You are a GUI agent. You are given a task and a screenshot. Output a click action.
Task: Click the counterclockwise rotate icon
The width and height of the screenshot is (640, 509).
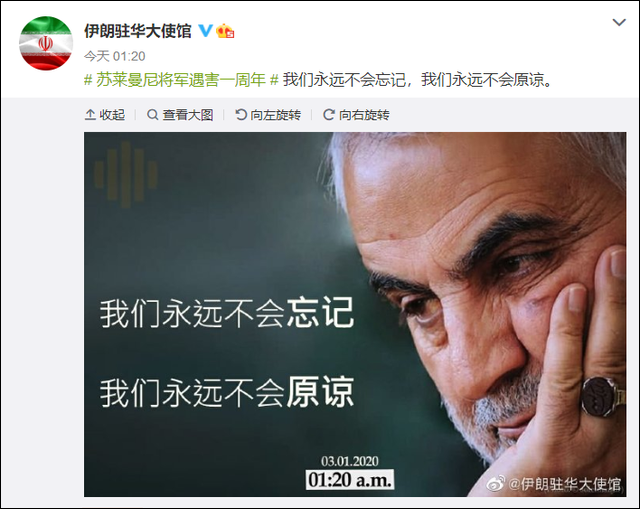[241, 115]
